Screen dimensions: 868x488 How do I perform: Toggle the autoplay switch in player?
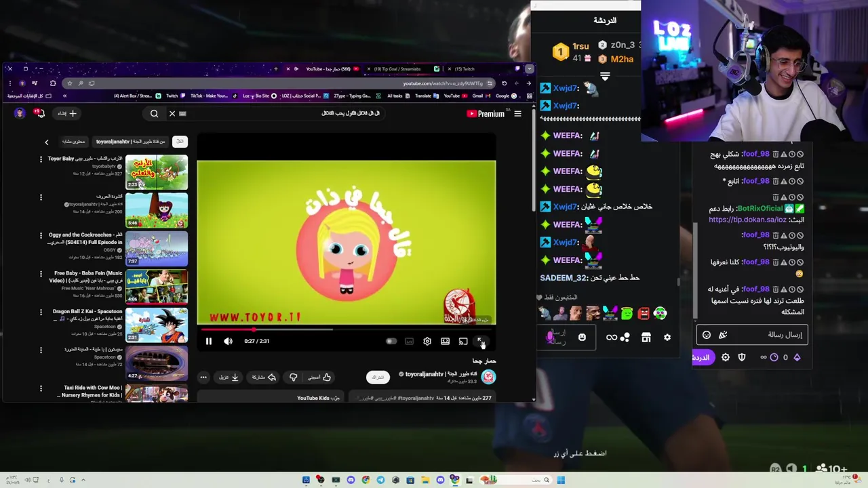(x=391, y=341)
